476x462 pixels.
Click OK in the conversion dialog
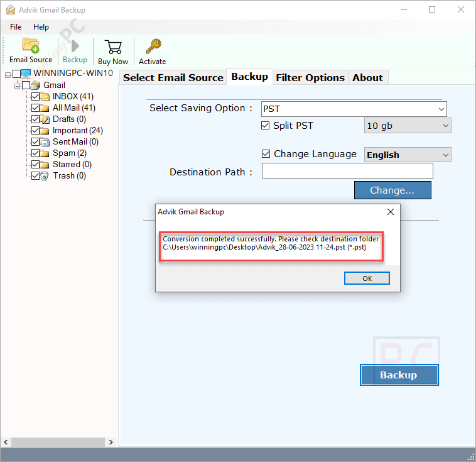pos(367,278)
